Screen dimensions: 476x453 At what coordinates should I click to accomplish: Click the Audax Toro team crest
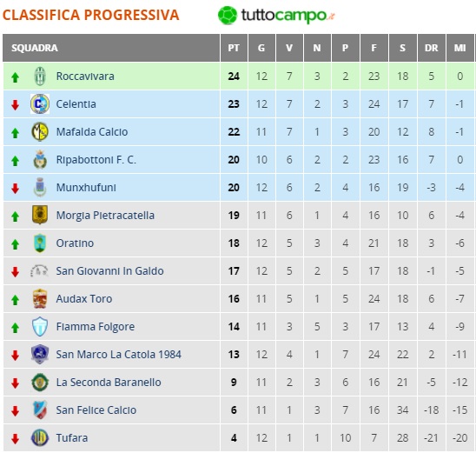[40, 298]
